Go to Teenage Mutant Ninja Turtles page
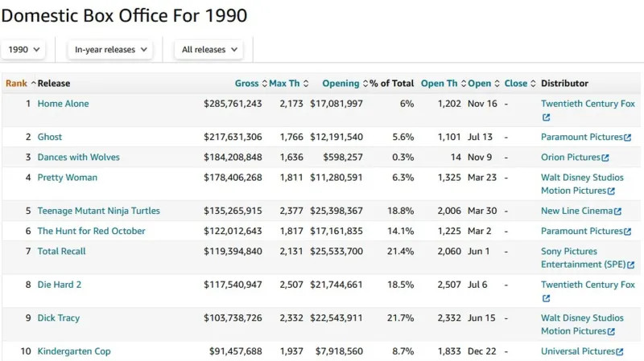This screenshot has width=644, height=361. click(x=98, y=211)
